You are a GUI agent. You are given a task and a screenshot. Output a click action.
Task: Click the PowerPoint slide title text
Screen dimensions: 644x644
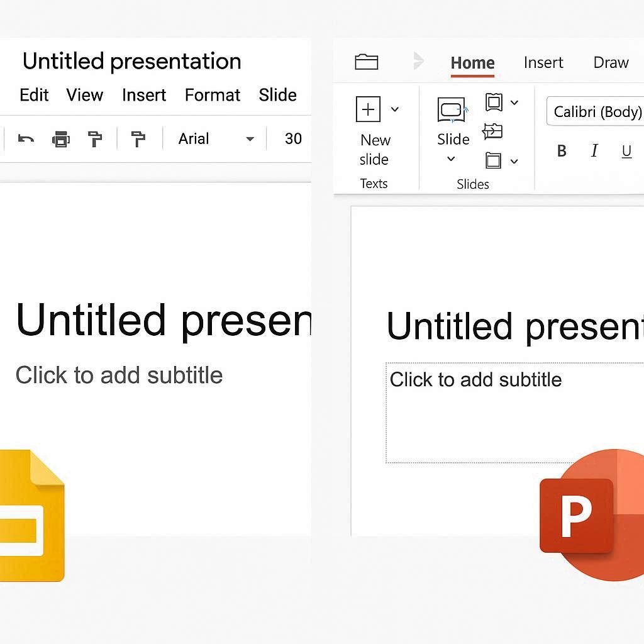click(x=515, y=327)
